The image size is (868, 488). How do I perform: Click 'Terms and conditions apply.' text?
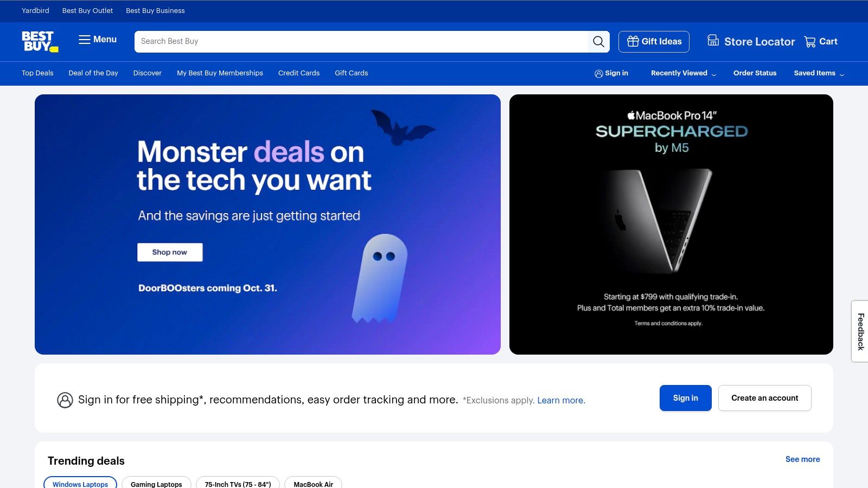(x=668, y=323)
